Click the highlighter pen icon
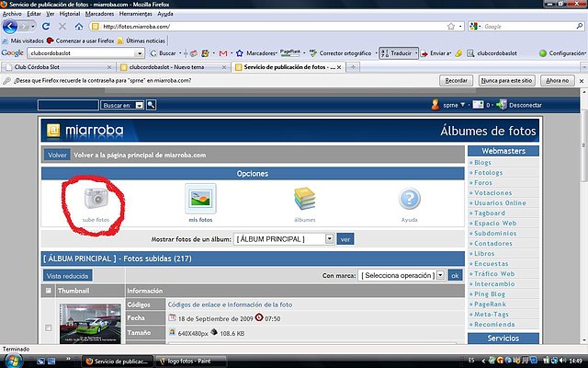The height and width of the screenshot is (368, 588). point(458,53)
